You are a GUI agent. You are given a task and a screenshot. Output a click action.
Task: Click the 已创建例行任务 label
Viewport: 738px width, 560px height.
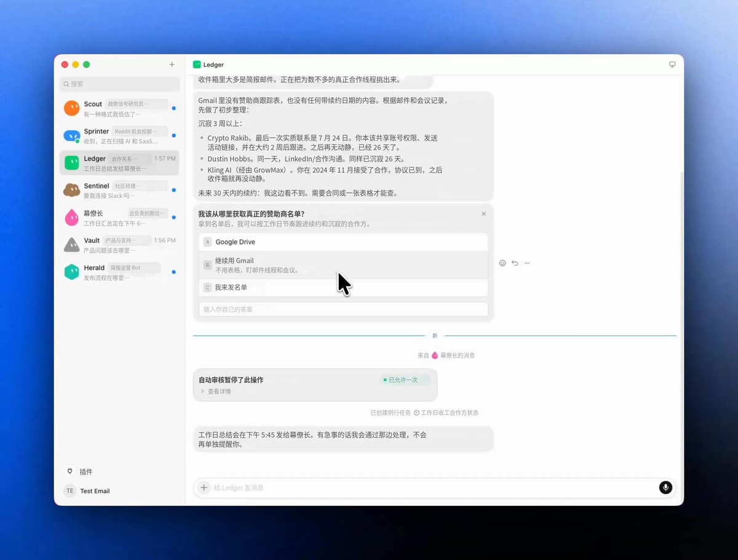click(391, 413)
